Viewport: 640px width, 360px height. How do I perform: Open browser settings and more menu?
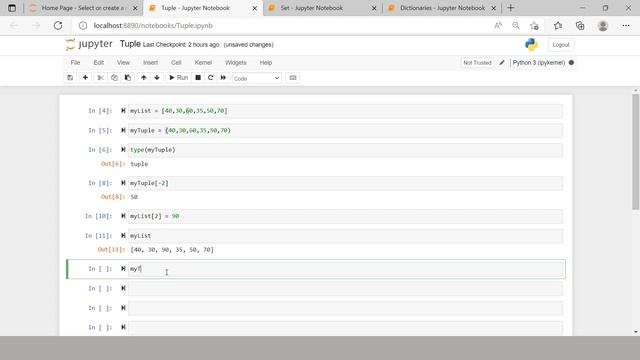point(626,25)
